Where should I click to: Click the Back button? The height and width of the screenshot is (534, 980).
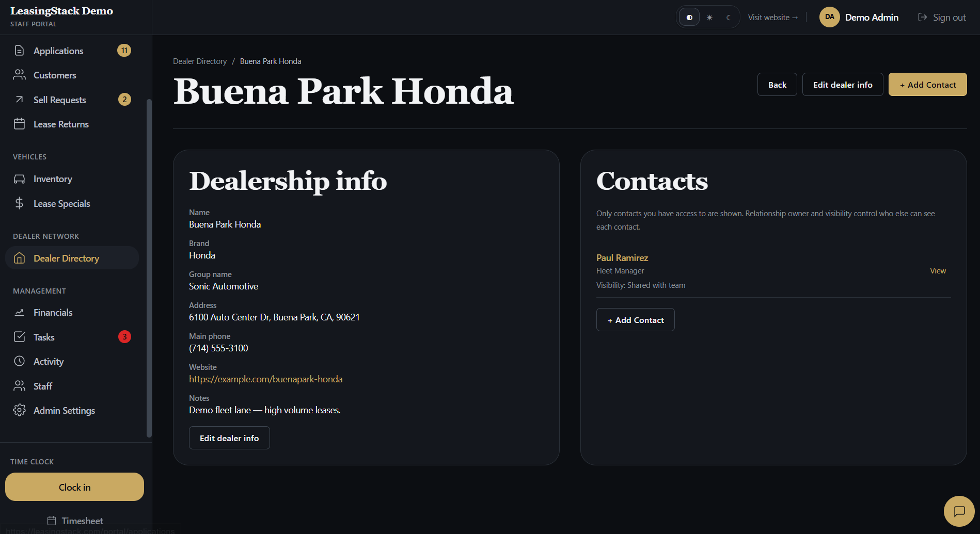coord(777,85)
